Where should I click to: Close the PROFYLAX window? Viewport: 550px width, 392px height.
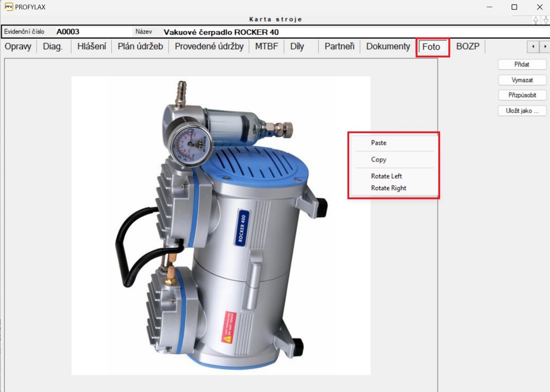(539, 7)
